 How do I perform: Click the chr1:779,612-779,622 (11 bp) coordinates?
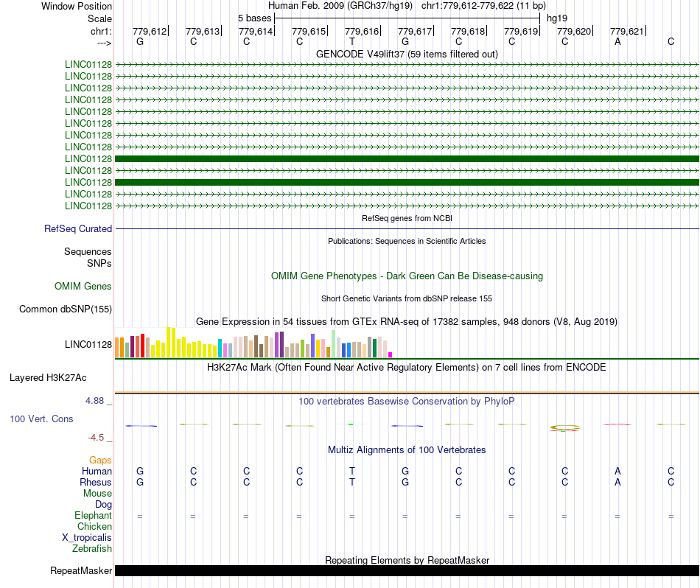(483, 6)
